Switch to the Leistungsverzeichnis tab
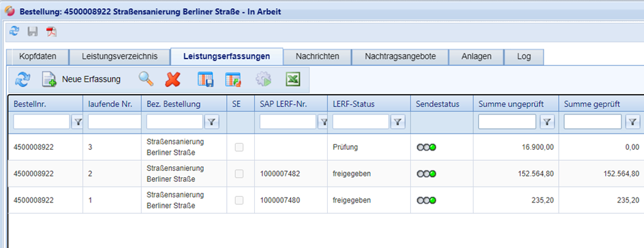This screenshot has height=248, width=644. click(x=119, y=57)
